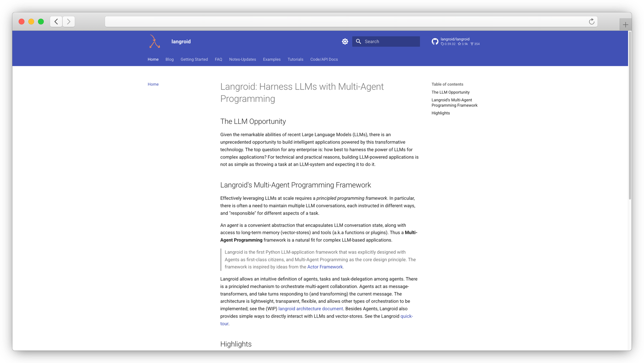The image size is (644, 363).
Task: Go back with browser back arrow
Action: coord(56,22)
